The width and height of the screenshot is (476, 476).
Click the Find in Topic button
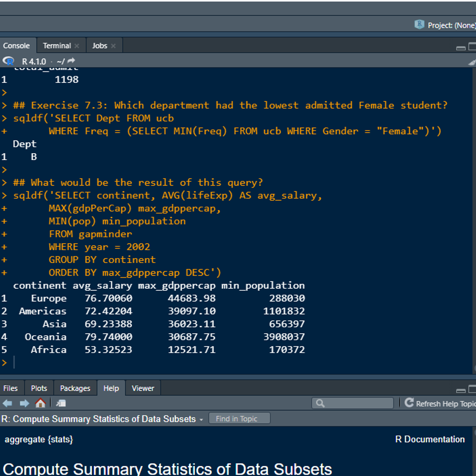coord(239,418)
